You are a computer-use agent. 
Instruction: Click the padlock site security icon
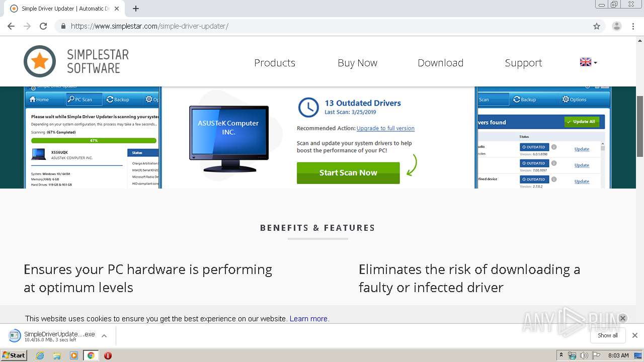coord(63,26)
